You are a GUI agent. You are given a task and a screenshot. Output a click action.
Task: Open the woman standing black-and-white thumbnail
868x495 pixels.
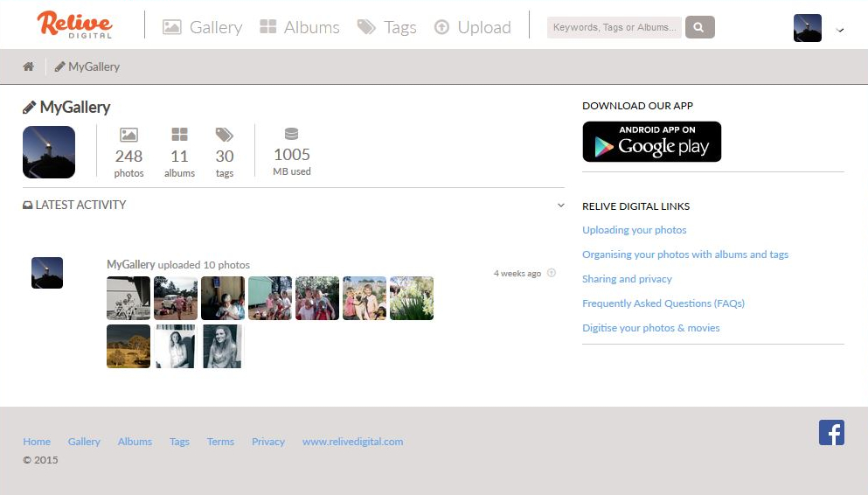176,346
